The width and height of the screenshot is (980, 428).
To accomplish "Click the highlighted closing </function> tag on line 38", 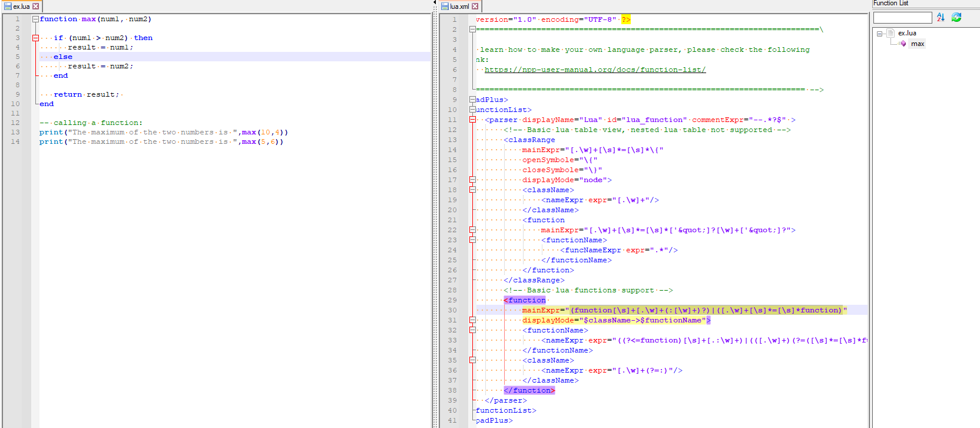I will point(529,390).
